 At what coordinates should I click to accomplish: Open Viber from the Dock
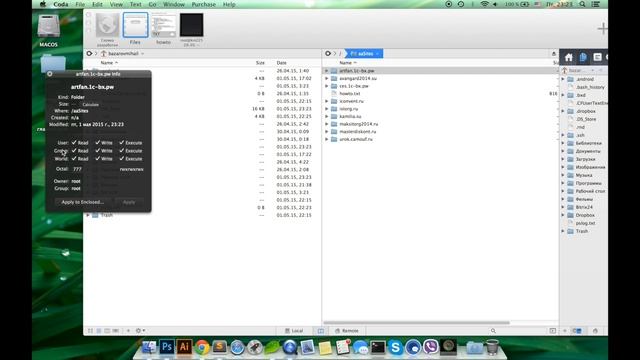tap(430, 347)
